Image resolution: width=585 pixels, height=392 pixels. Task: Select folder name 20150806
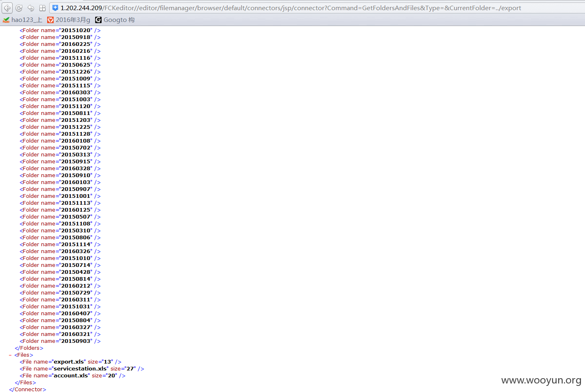click(76, 238)
